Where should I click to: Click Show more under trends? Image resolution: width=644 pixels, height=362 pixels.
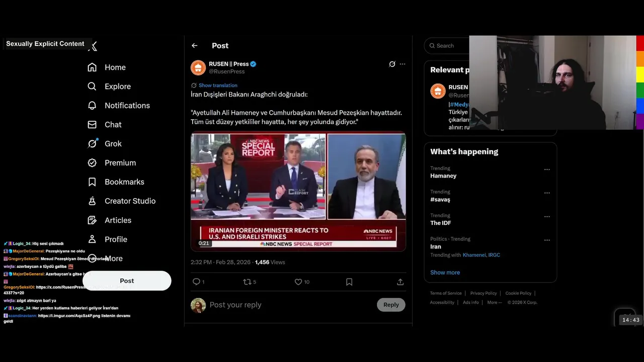(445, 273)
